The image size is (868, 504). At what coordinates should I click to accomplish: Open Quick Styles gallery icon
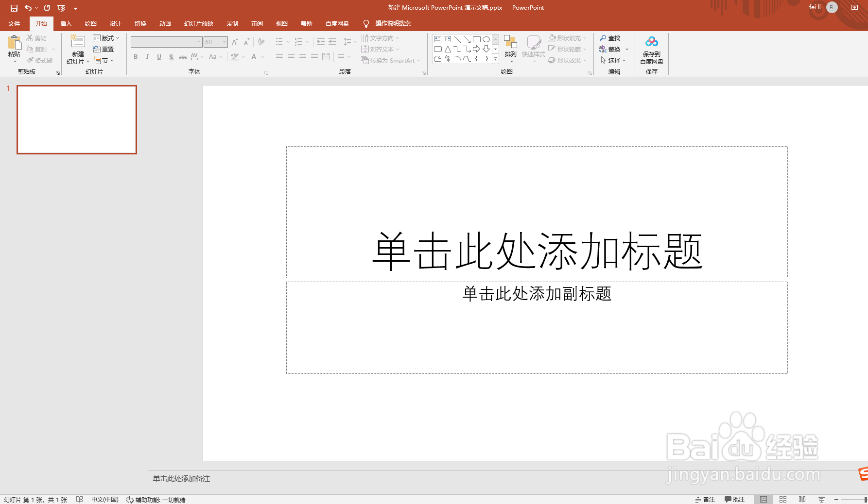click(x=534, y=43)
